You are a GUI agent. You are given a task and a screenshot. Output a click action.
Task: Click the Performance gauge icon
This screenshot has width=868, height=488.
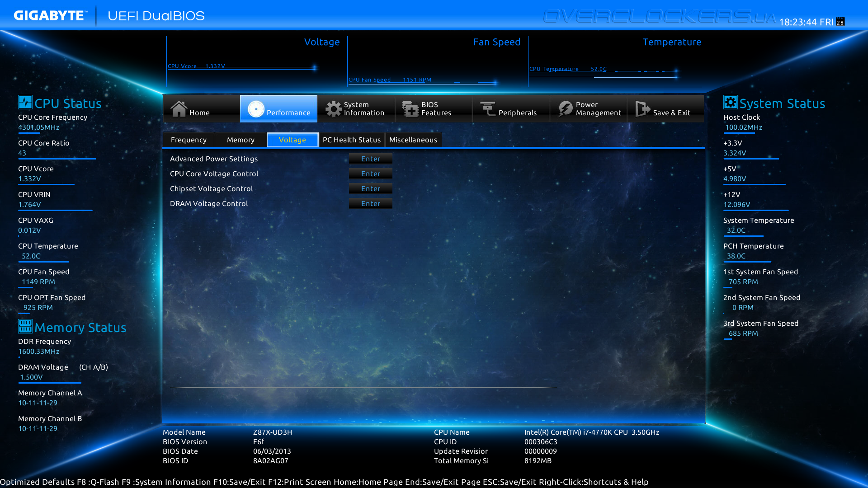coord(256,109)
